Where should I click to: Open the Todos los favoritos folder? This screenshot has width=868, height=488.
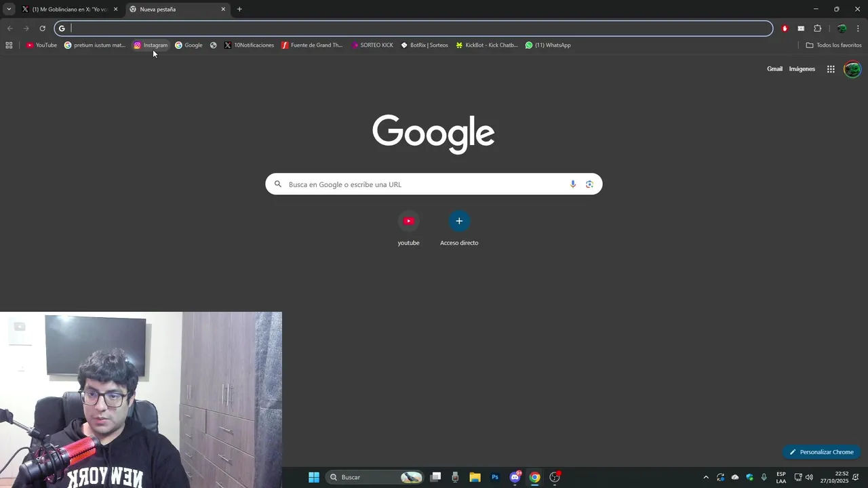(x=833, y=45)
